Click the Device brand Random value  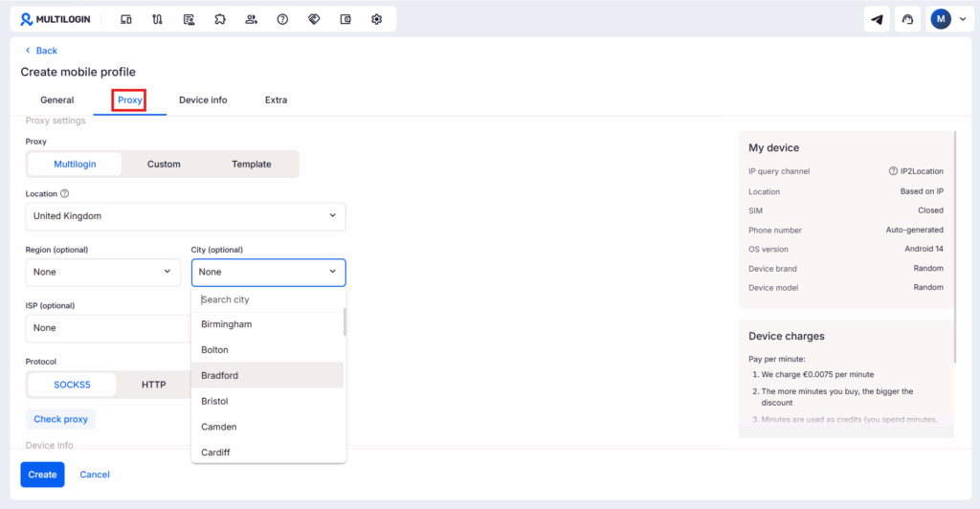coord(928,268)
